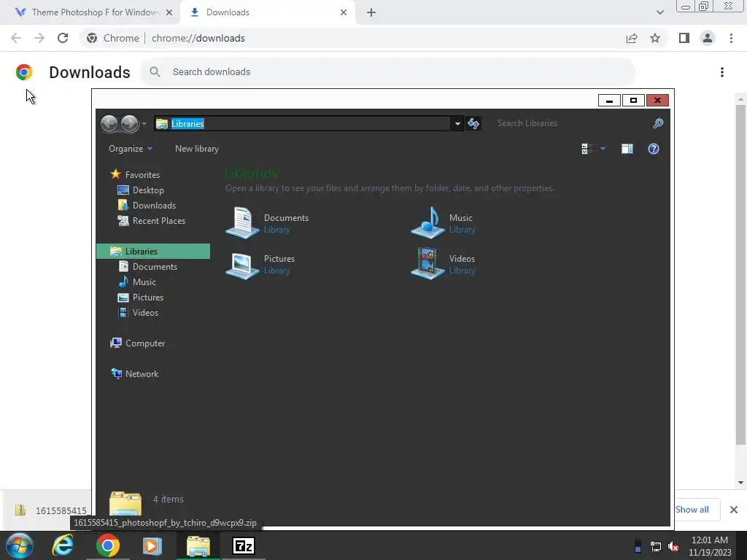This screenshot has width=747, height=560.
Task: Open Recent Places in the sidebar
Action: [158, 220]
